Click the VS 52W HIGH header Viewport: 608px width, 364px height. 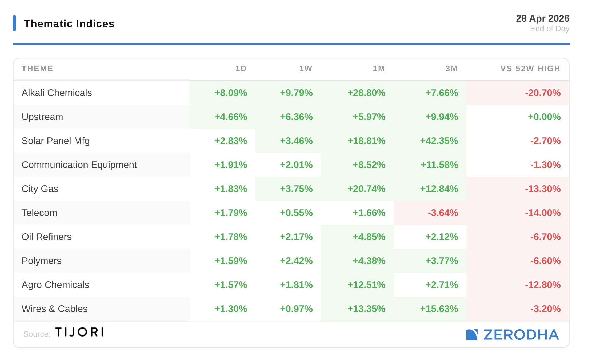(530, 69)
